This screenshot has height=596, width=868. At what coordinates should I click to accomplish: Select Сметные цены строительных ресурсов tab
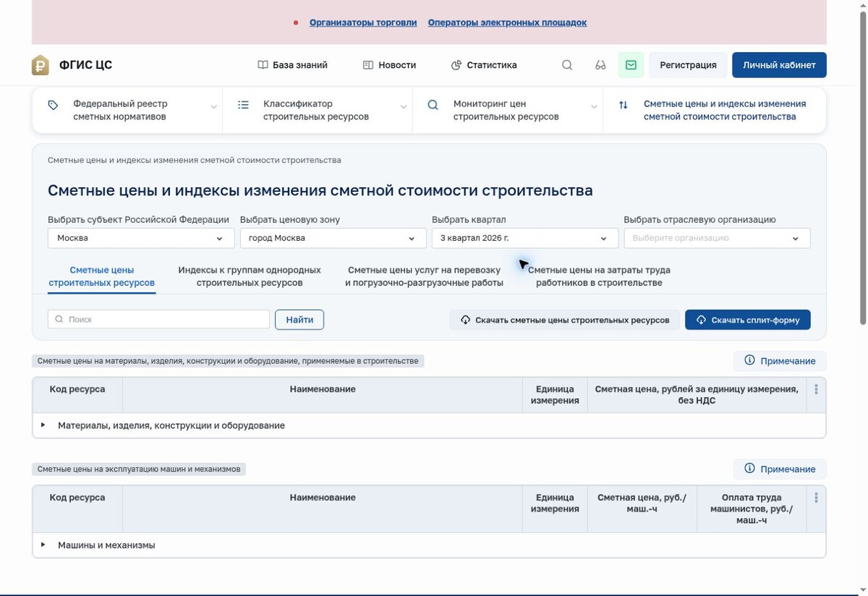pos(102,276)
